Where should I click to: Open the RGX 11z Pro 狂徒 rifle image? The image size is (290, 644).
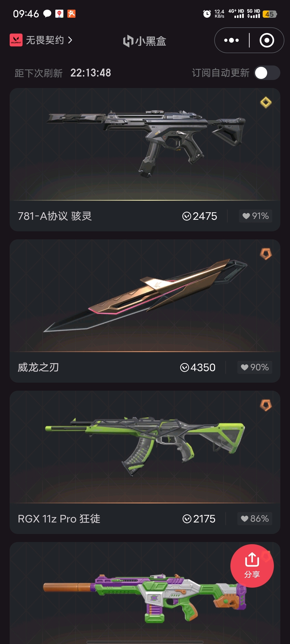pos(145,447)
